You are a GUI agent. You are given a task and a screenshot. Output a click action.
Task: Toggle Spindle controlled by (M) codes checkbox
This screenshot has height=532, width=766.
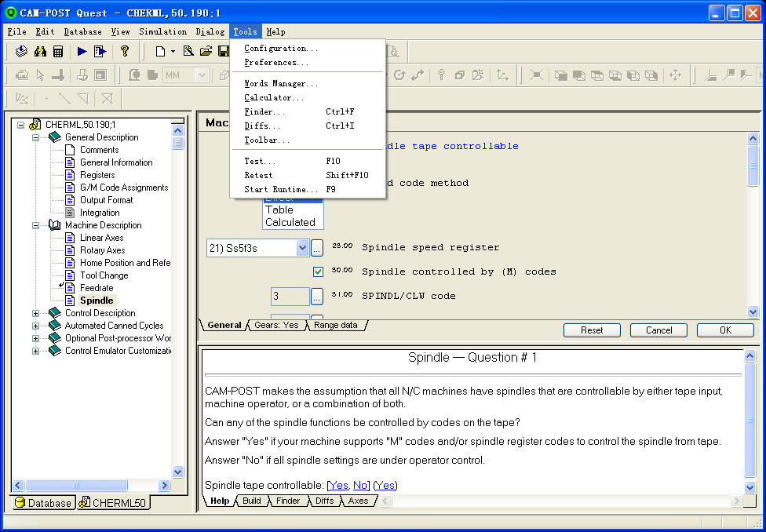click(318, 271)
